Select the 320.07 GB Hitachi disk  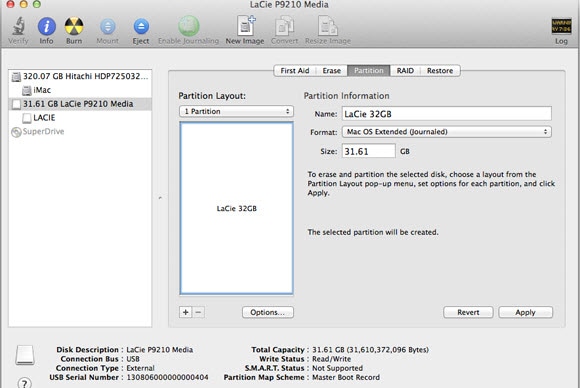[80, 76]
